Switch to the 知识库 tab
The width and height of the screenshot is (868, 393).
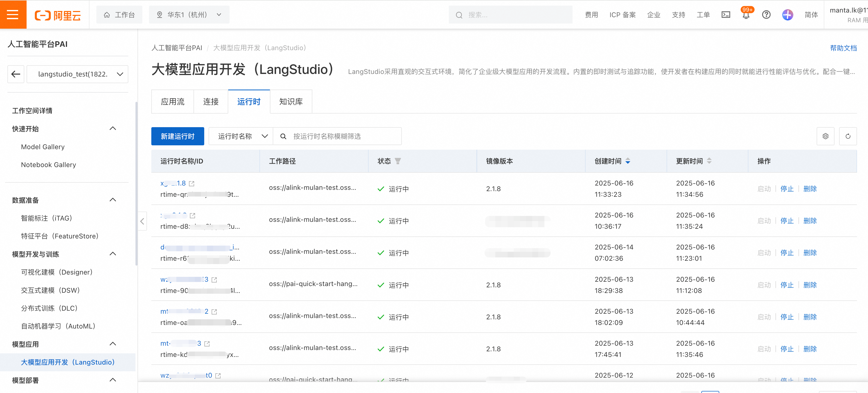tap(291, 102)
